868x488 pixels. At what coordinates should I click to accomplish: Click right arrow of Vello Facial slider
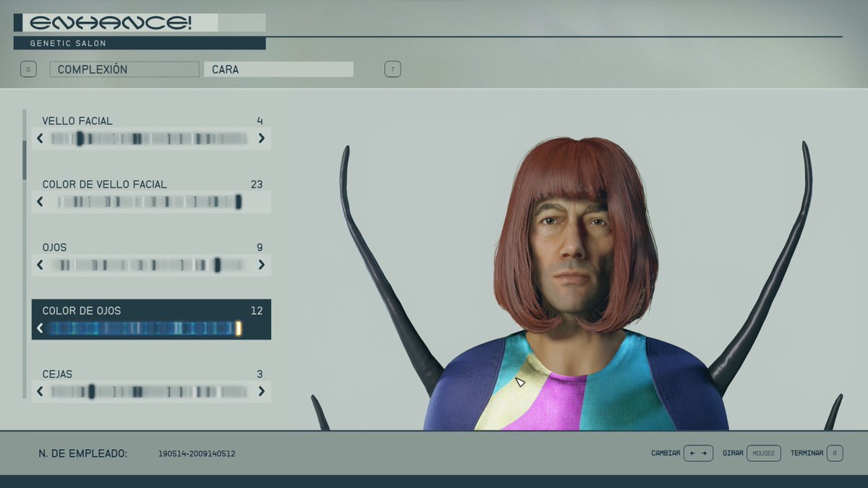262,138
